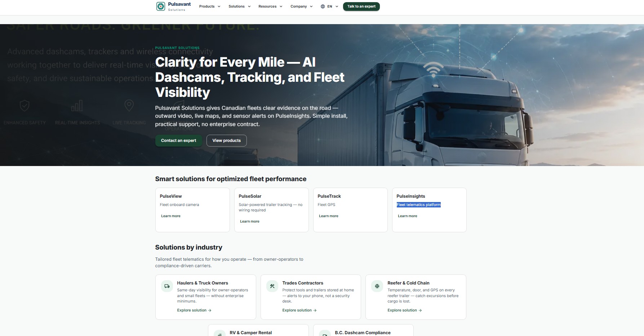Click the B.C. Dashcam Compliance heading
Viewport: 644px width, 336px height.
[363, 333]
